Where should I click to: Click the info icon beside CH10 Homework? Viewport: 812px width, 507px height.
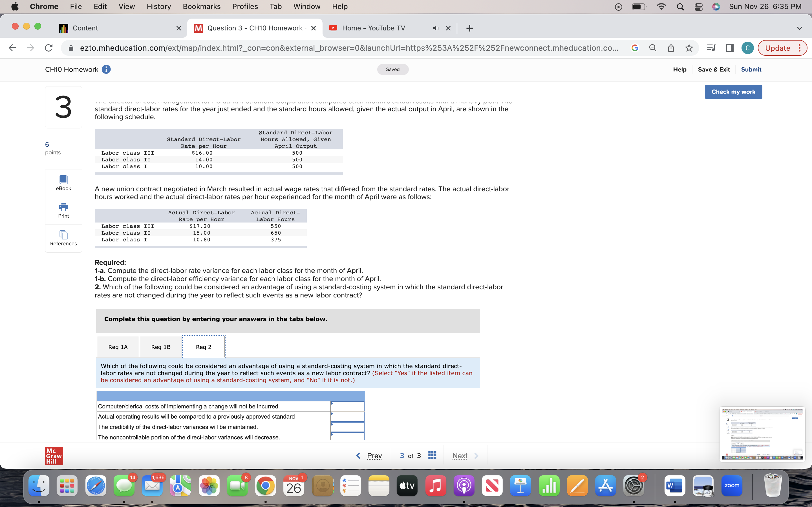(x=106, y=69)
